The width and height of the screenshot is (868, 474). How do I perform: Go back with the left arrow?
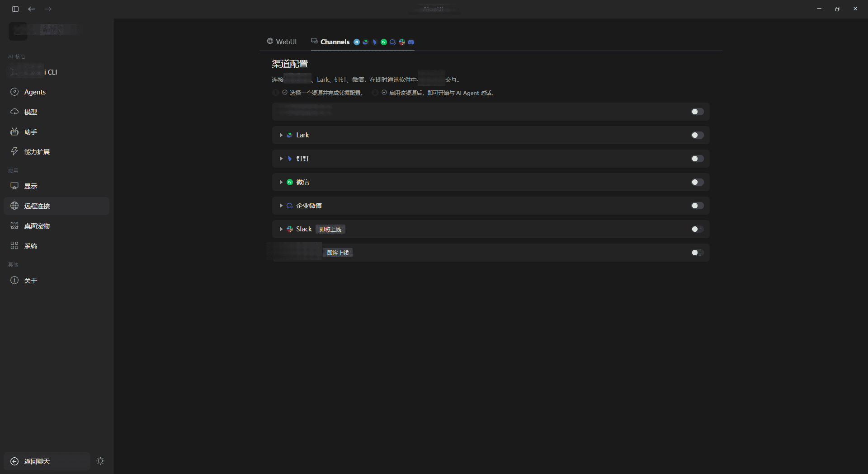click(32, 9)
